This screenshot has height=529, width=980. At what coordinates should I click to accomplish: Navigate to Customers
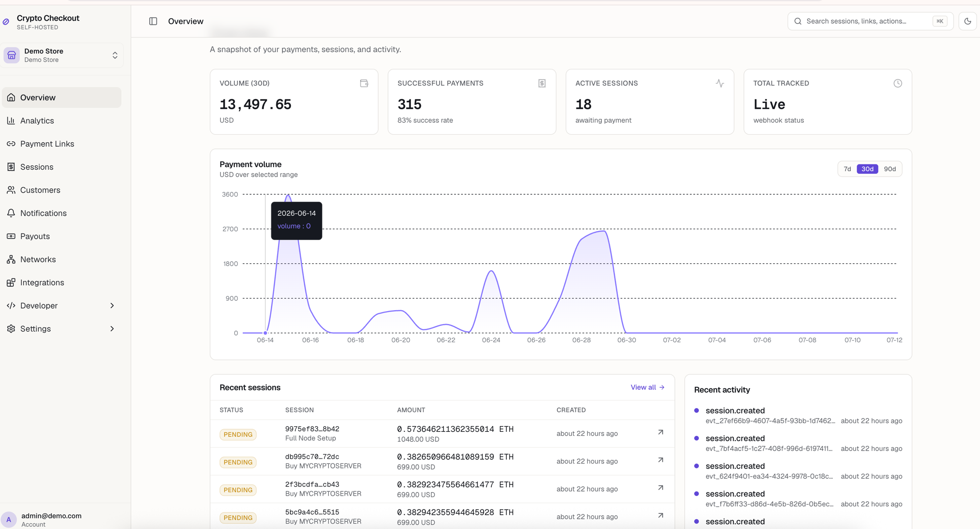[x=61, y=190]
